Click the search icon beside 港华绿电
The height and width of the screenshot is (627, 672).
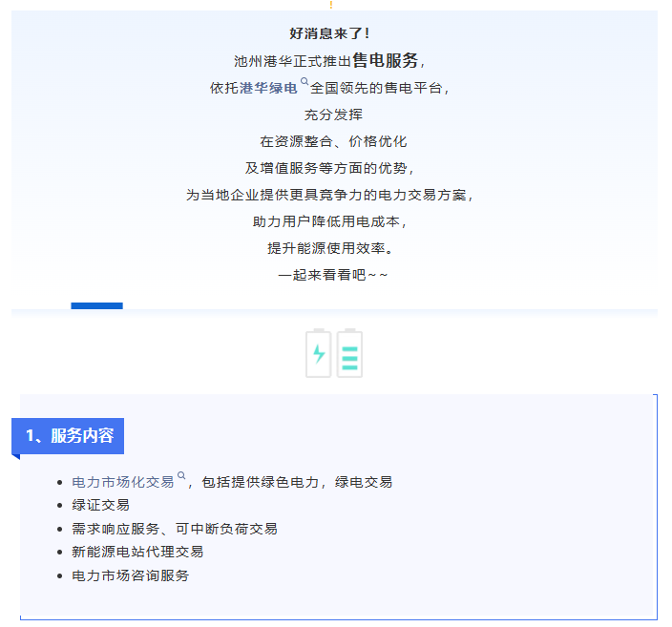point(304,83)
